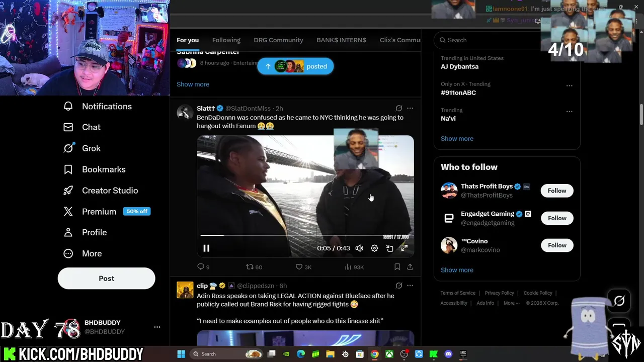Click Grok icon on clip's post
Screen dimensions: 644x362
pos(399,286)
